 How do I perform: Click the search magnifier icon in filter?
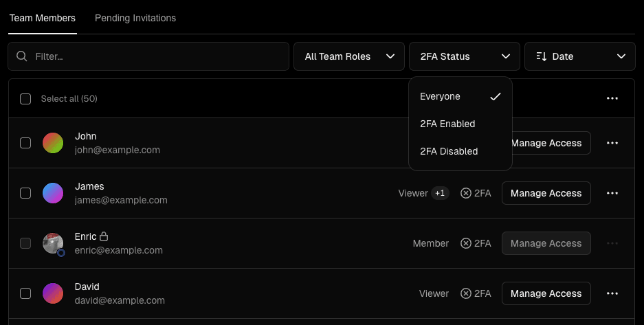click(x=22, y=56)
